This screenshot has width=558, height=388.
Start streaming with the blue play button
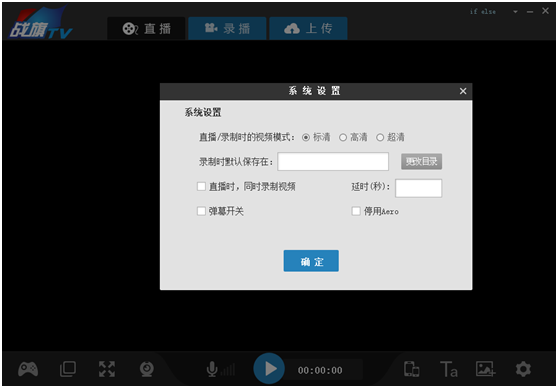click(x=269, y=369)
